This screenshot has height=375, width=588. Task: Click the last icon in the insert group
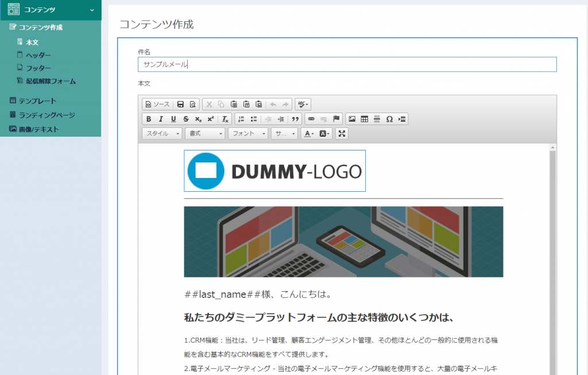click(x=402, y=119)
